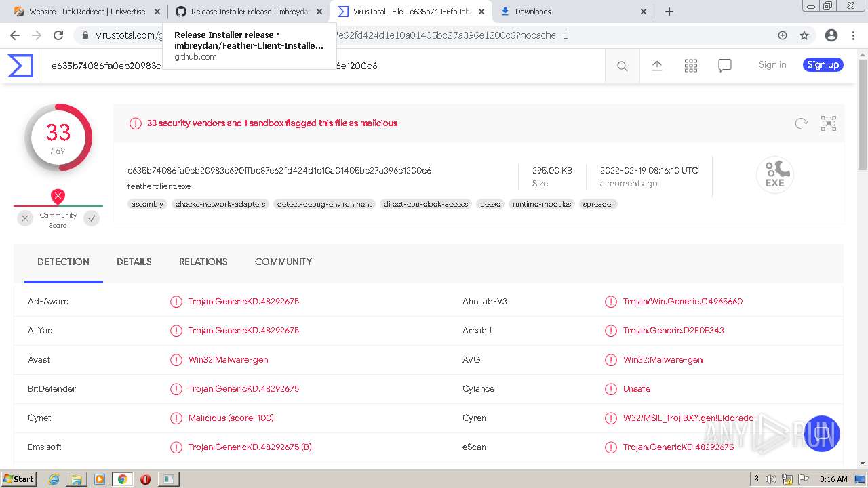The image size is (868, 488).
Task: Reload the VirusTotal page
Action: 58,35
